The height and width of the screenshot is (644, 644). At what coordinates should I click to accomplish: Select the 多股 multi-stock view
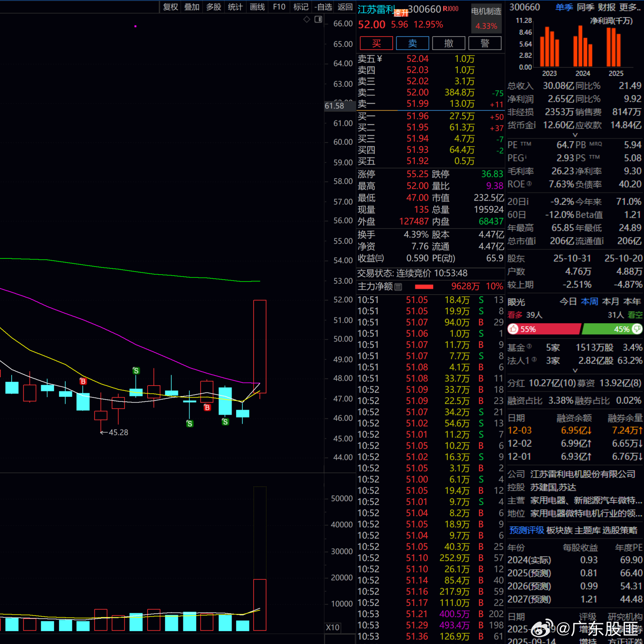coord(214,7)
